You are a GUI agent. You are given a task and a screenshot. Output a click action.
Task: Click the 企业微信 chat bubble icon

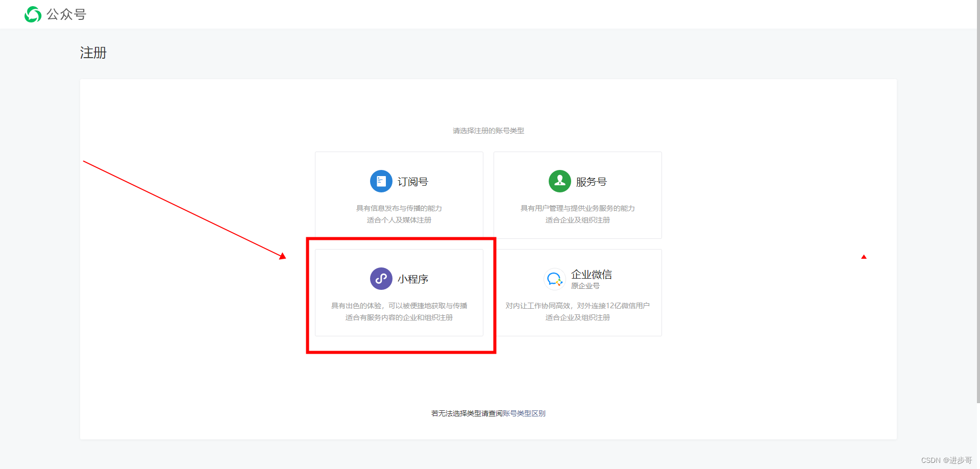click(555, 279)
